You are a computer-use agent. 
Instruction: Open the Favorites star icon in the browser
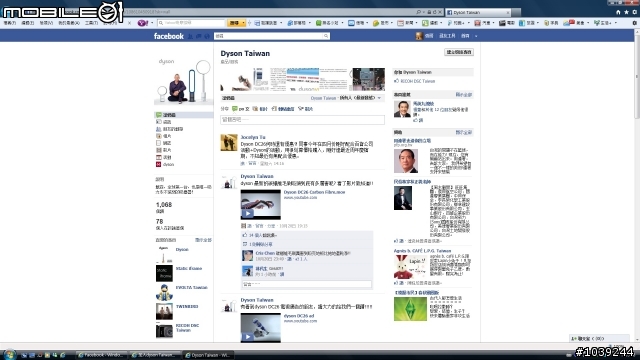click(x=626, y=12)
